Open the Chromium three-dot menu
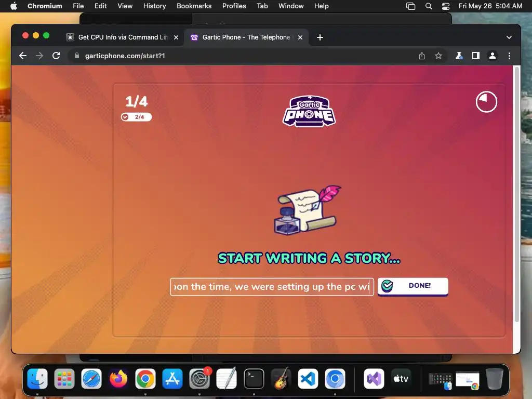The height and width of the screenshot is (399, 532). (509, 56)
